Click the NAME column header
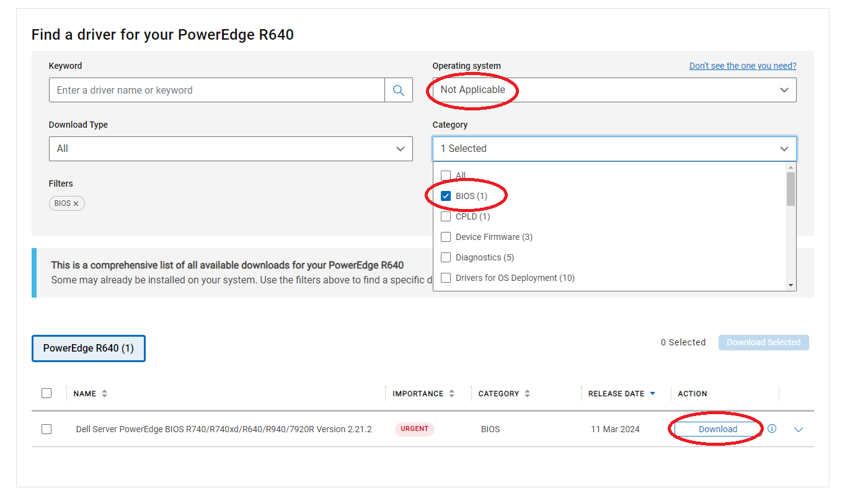The height and width of the screenshot is (488, 868). click(85, 394)
